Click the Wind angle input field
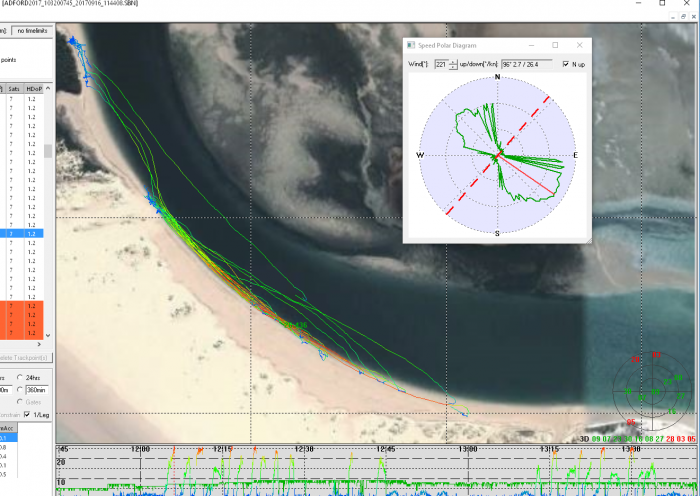This screenshot has height=496, width=700. (x=441, y=64)
